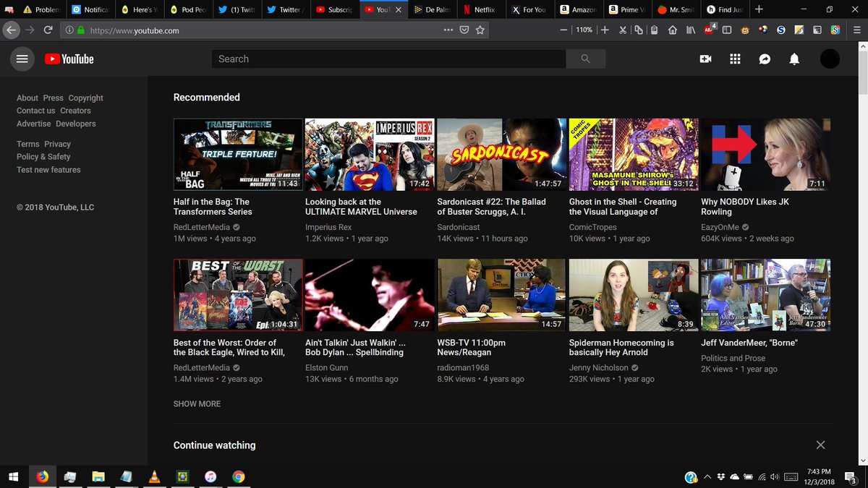This screenshot has height=488, width=868.
Task: Switch to the Pod People tab
Action: pyautogui.click(x=188, y=10)
